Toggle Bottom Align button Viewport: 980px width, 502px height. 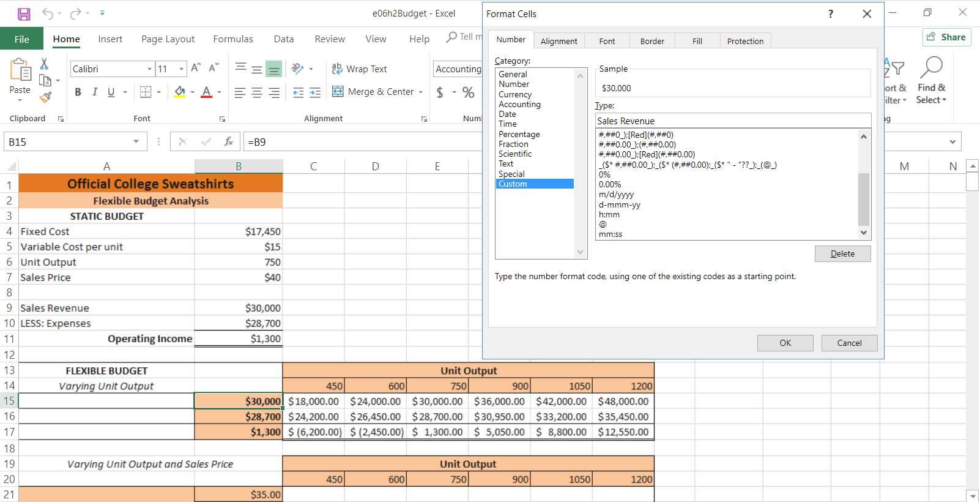click(x=274, y=69)
